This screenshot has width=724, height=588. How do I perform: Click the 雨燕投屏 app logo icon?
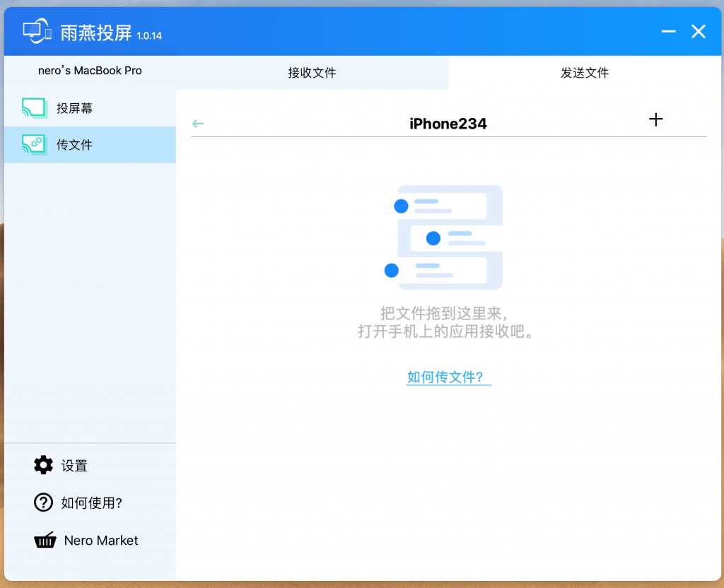click(x=37, y=32)
